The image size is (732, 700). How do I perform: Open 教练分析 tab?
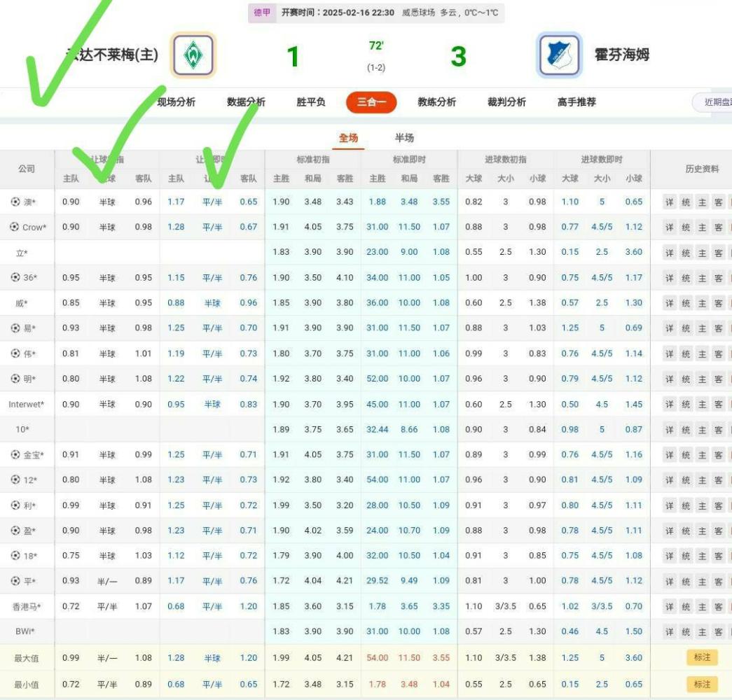[x=436, y=101]
